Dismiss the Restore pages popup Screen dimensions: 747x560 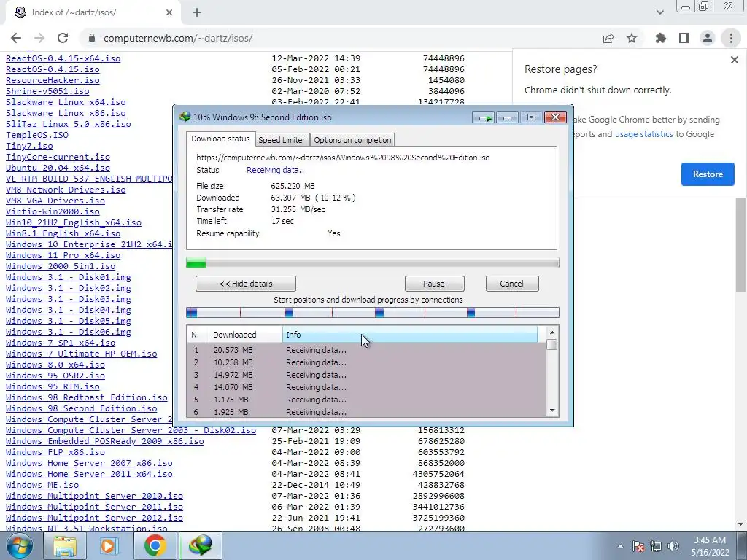[734, 60]
